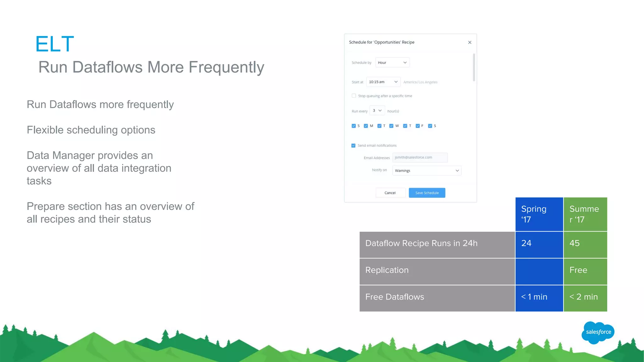Click the 'Replication' row label
The width and height of the screenshot is (644, 362).
[437, 272]
